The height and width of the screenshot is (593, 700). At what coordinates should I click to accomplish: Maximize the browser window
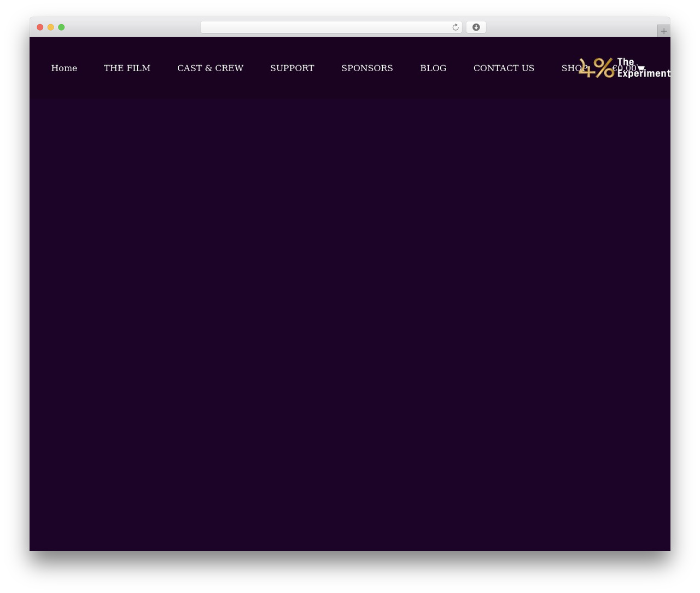point(61,27)
